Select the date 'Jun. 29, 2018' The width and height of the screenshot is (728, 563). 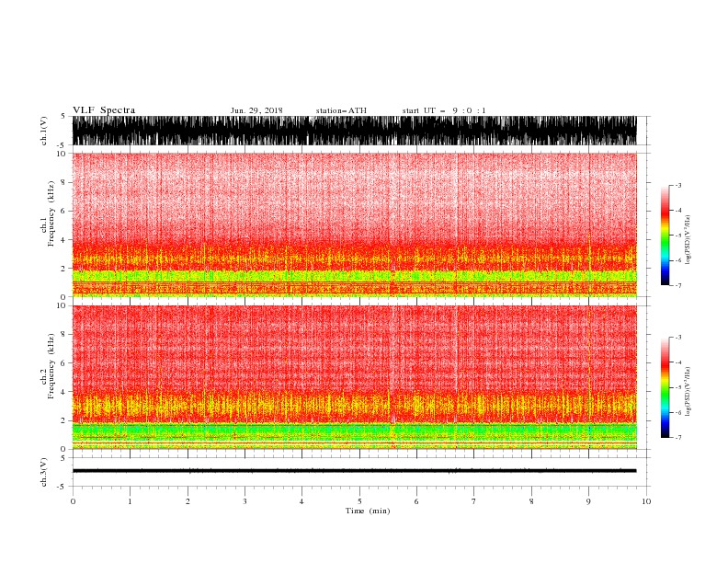(x=256, y=110)
